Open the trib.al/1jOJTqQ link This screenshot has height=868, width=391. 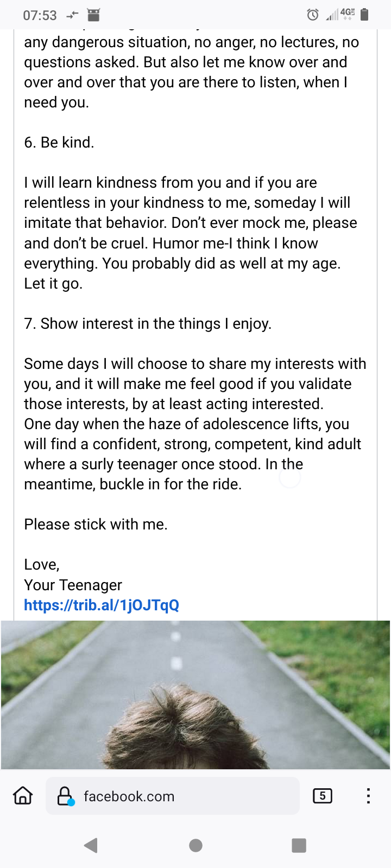pos(102,605)
